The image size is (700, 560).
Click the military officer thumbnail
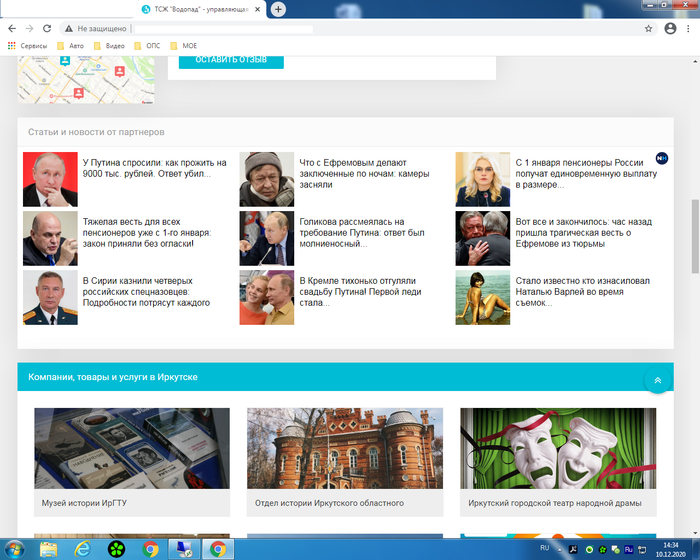pyautogui.click(x=50, y=297)
